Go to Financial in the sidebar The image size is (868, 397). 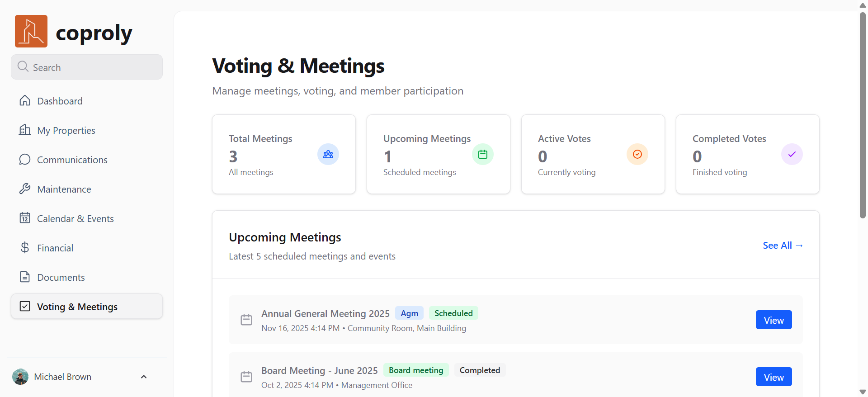pos(55,248)
